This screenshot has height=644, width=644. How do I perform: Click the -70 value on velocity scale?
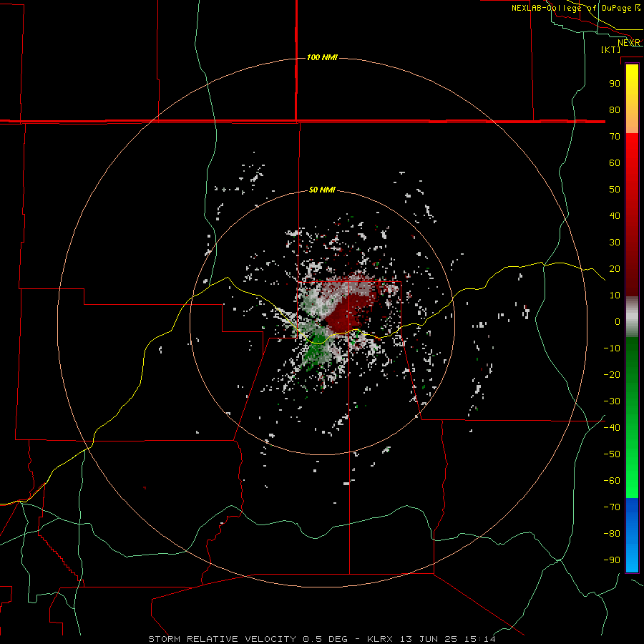pyautogui.click(x=612, y=507)
